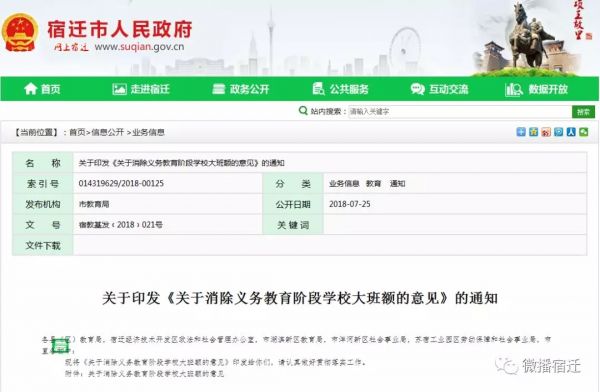Click publisher value 市教育局
The image size is (600, 392).
[94, 204]
